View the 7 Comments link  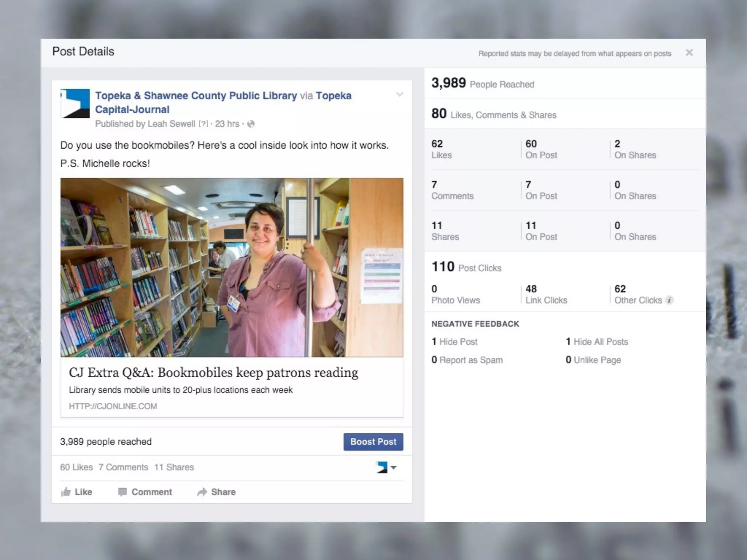(x=123, y=467)
